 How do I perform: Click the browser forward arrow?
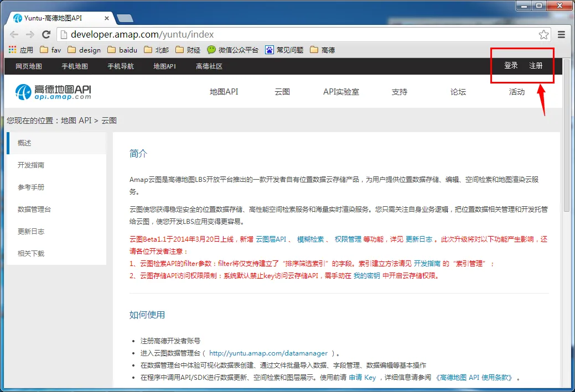(x=30, y=34)
